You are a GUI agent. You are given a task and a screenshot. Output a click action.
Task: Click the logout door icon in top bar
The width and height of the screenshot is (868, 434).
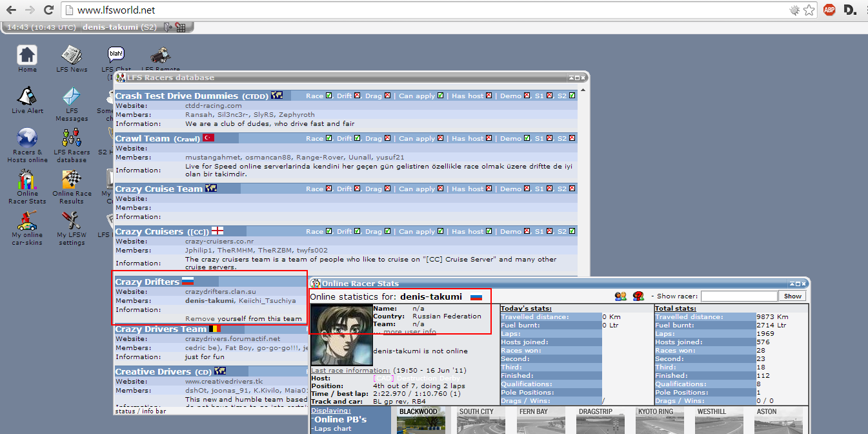click(168, 27)
